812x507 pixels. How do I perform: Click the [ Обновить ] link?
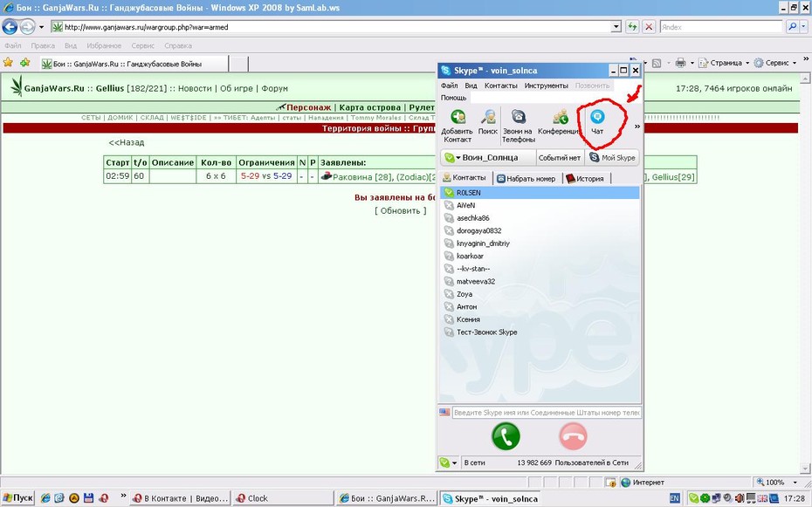coord(400,210)
